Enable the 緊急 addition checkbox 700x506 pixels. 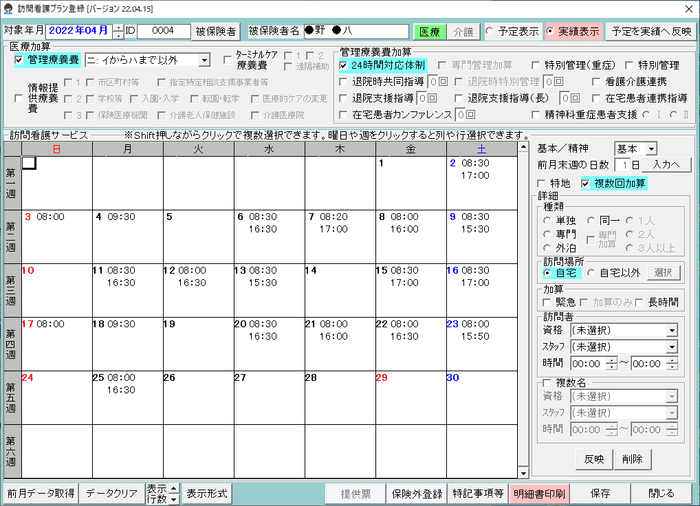pyautogui.click(x=546, y=303)
